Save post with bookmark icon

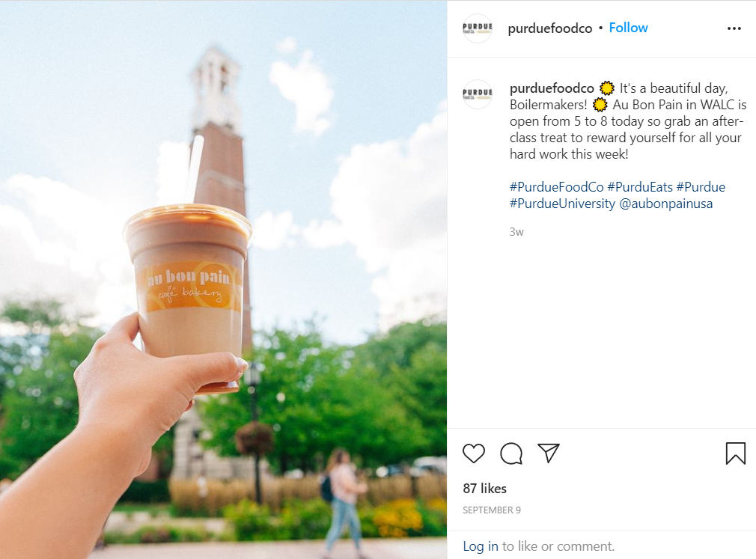click(x=735, y=453)
